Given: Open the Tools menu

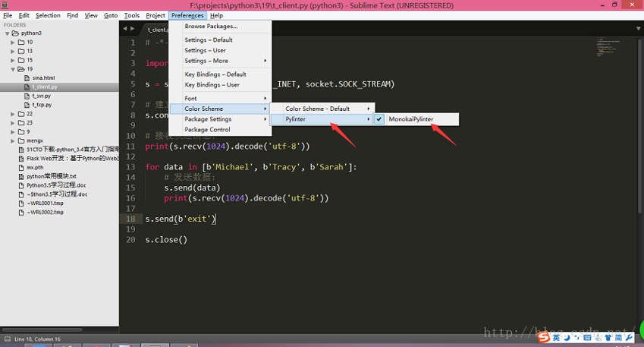Looking at the screenshot, I should [x=132, y=16].
